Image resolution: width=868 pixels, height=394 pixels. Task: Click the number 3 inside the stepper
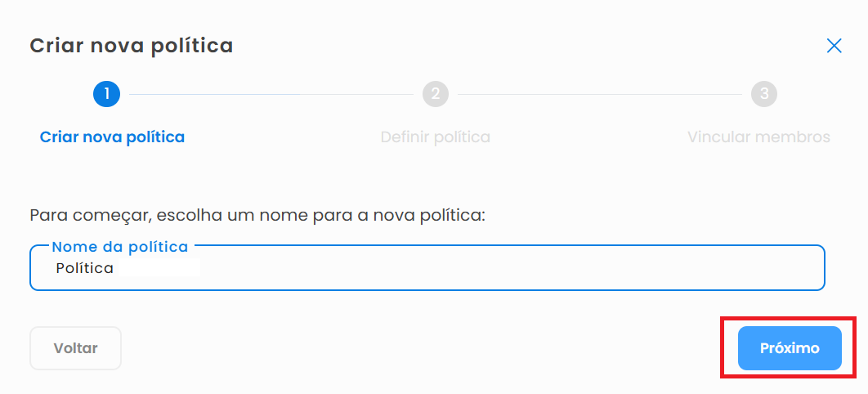(764, 94)
